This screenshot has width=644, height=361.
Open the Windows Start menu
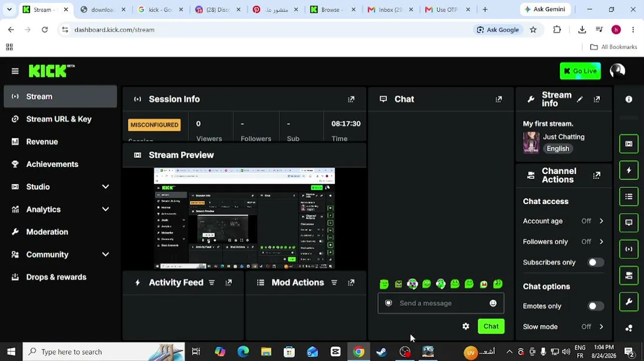pyautogui.click(x=11, y=352)
